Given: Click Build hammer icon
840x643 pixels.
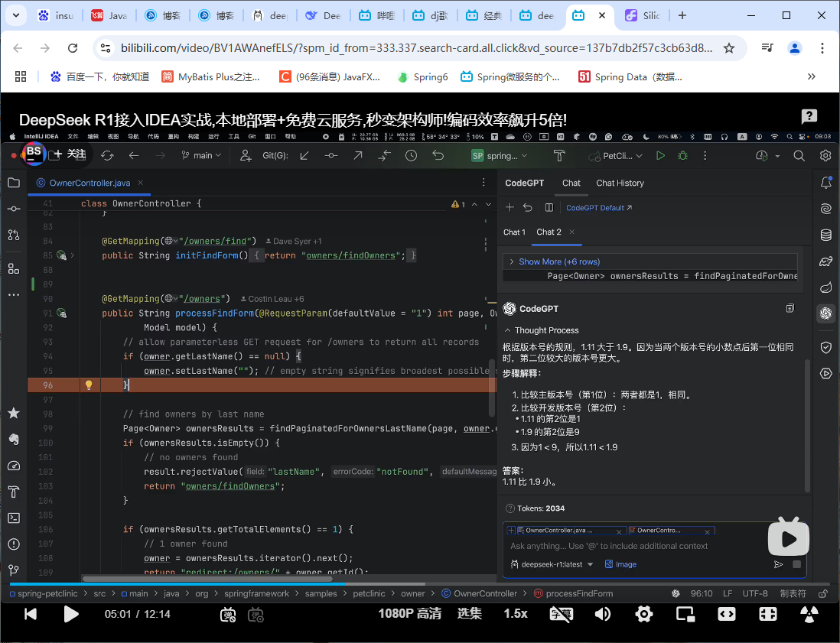Looking at the screenshot, I should point(558,156).
